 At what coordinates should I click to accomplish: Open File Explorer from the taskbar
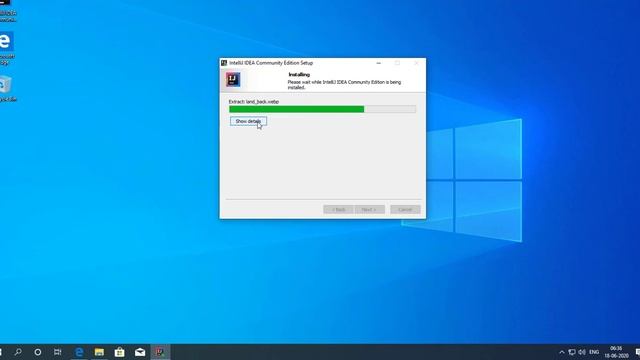point(99,352)
